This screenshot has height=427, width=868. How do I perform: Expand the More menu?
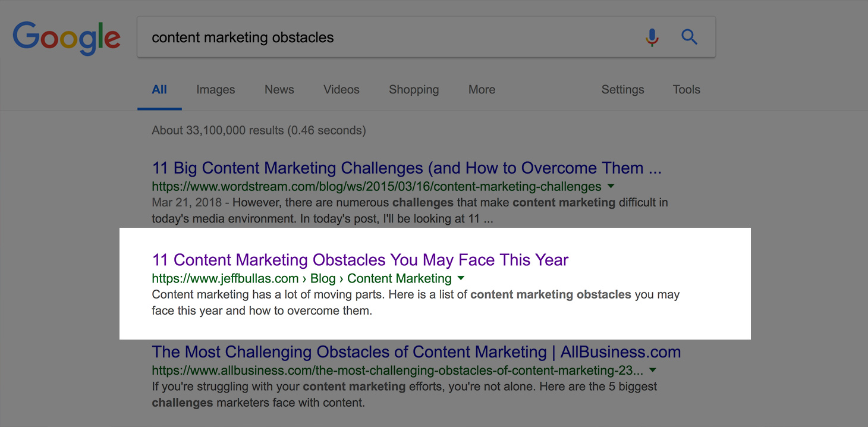482,90
